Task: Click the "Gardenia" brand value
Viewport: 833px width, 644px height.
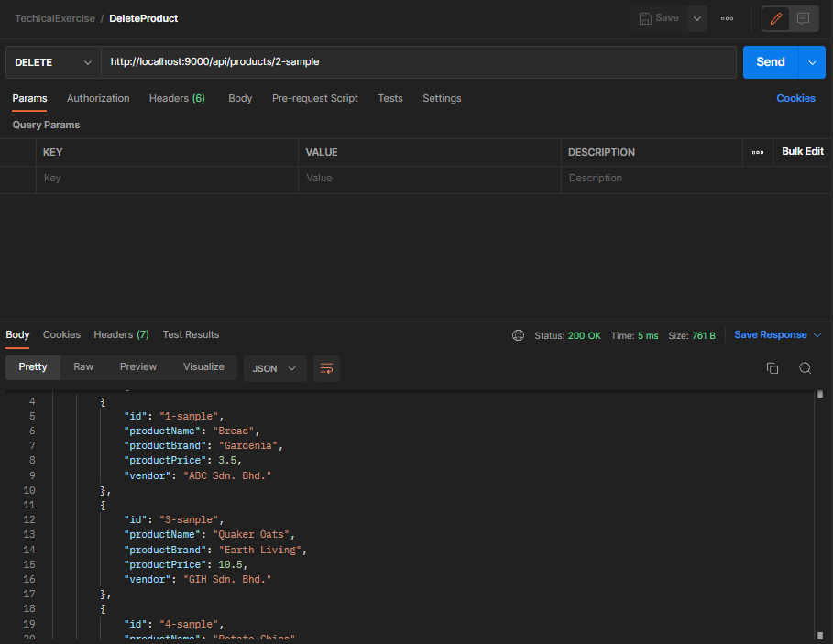Action: tap(248, 445)
